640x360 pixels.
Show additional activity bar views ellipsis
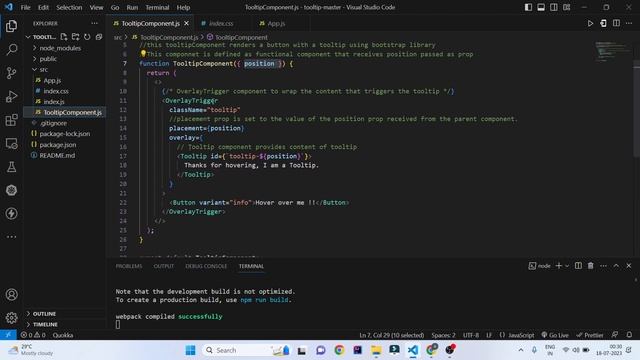tap(11, 237)
